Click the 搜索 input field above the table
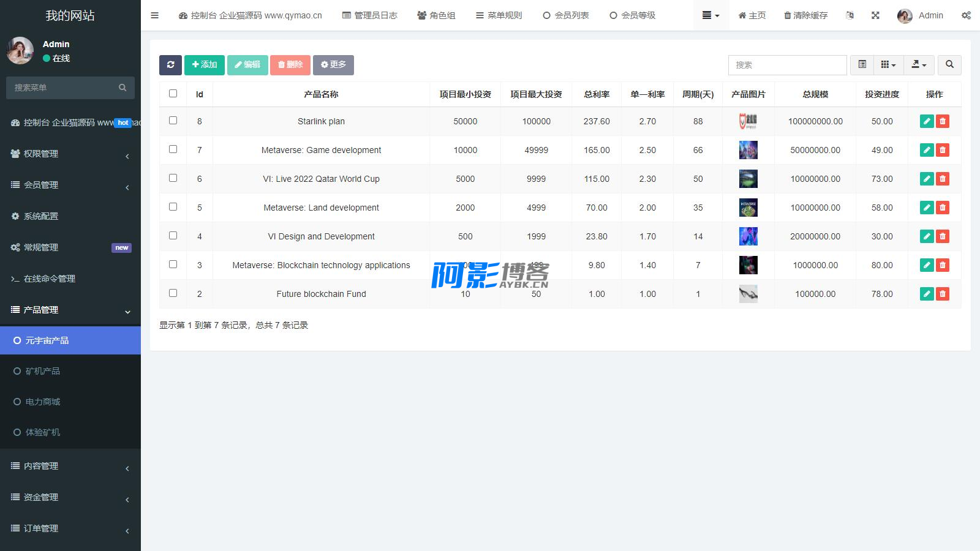The height and width of the screenshot is (551, 980). click(x=787, y=65)
